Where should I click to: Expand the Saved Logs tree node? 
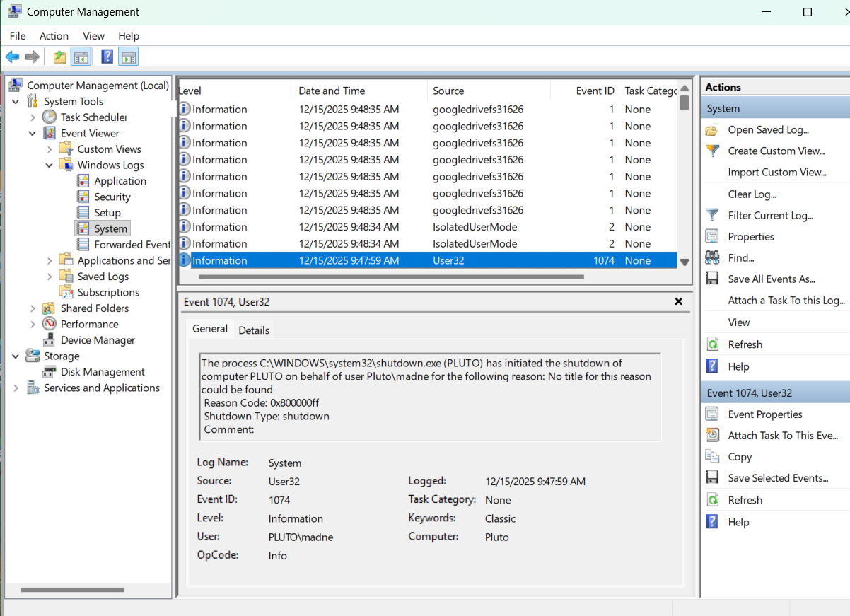click(x=50, y=277)
